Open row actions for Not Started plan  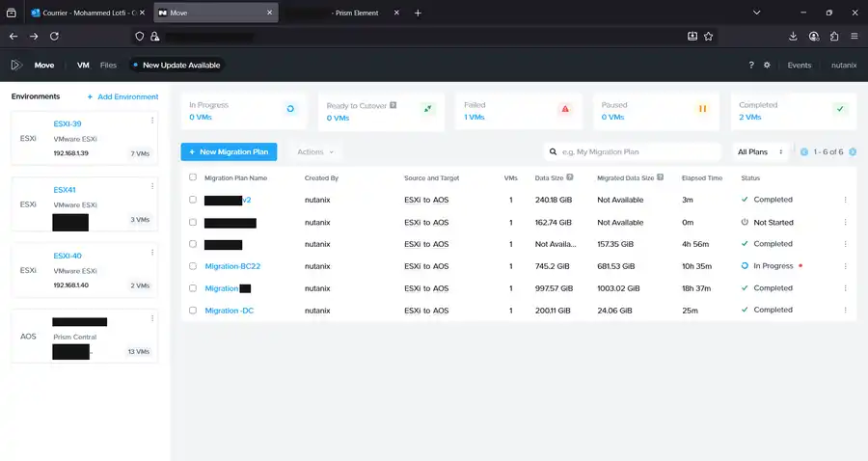click(845, 222)
